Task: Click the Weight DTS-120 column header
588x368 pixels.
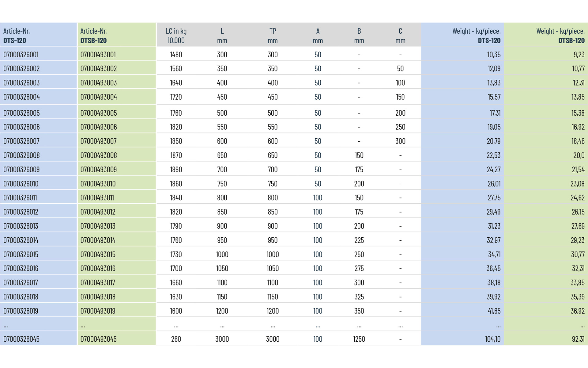Action: click(476, 36)
